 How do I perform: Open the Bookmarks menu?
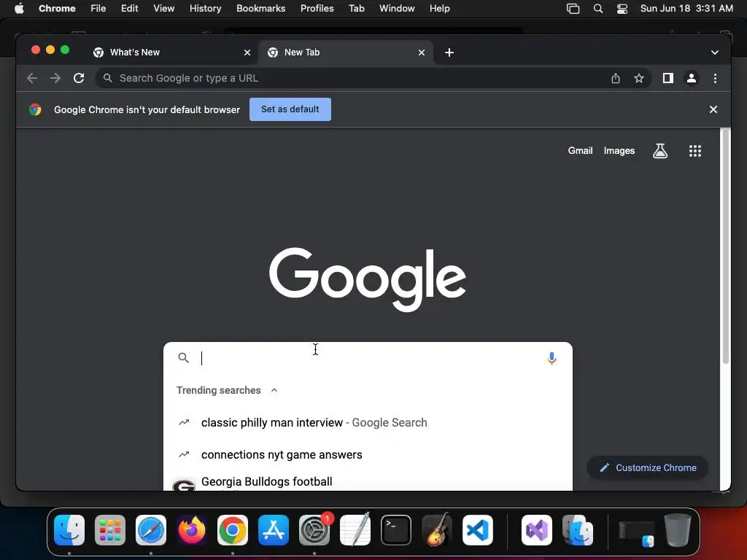click(x=260, y=9)
